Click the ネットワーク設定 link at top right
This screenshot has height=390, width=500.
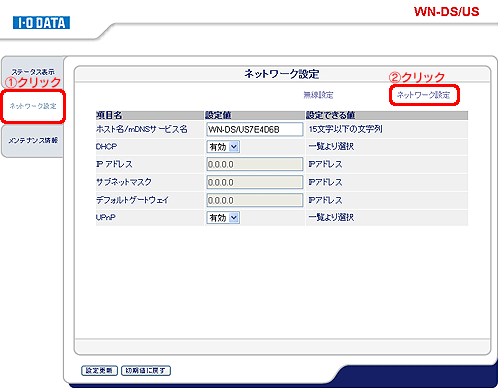[423, 95]
